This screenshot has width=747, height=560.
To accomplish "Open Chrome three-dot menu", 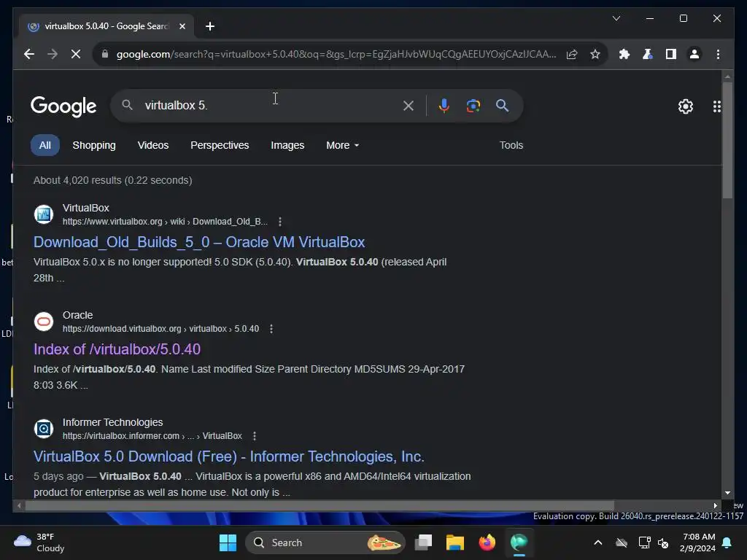I will [x=718, y=54].
